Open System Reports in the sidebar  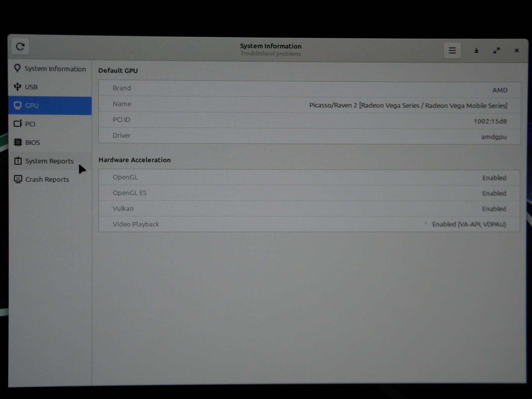coord(50,161)
